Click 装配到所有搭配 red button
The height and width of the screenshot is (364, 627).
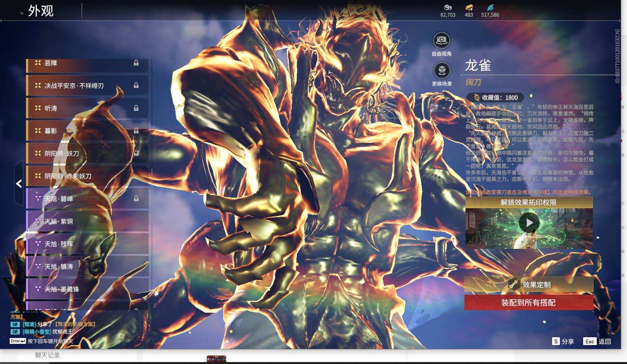pos(529,302)
